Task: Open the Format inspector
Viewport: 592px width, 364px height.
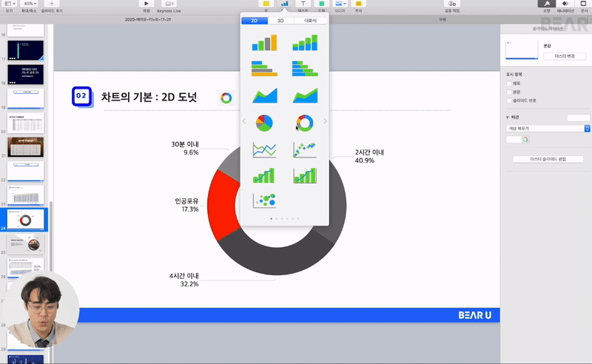Action: (547, 4)
